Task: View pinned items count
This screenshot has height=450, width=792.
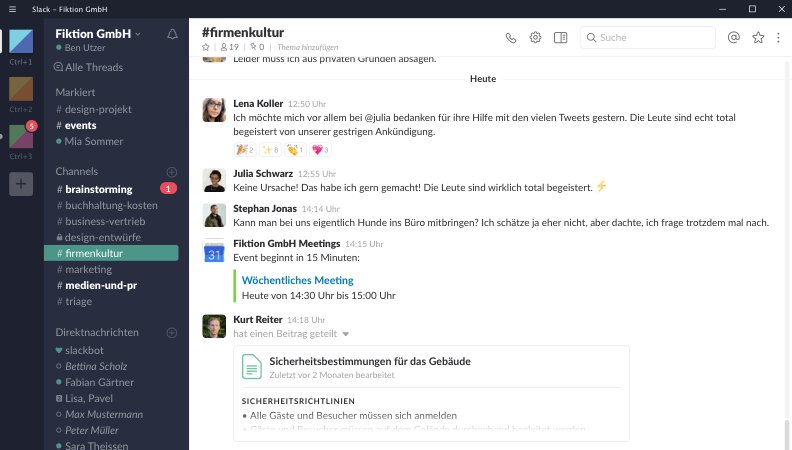Action: coord(257,47)
